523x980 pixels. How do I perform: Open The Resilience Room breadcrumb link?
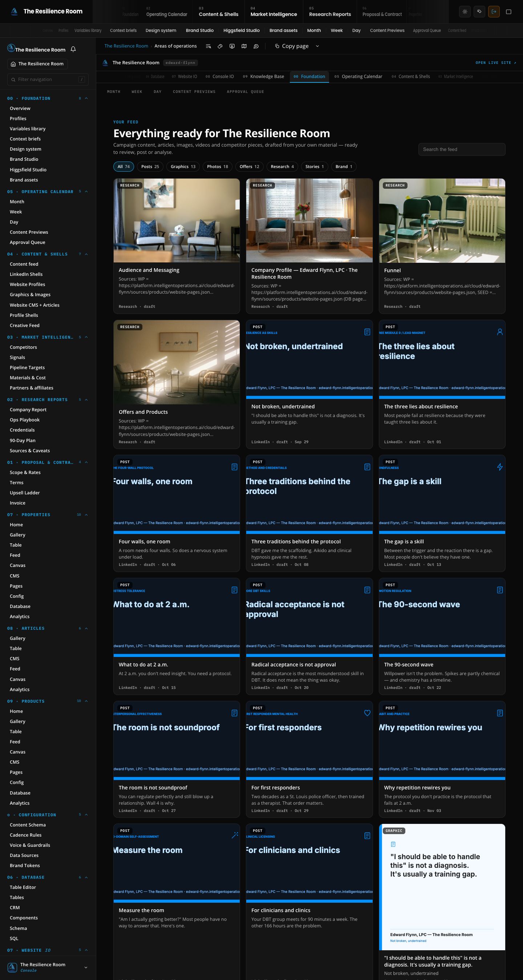coord(126,46)
